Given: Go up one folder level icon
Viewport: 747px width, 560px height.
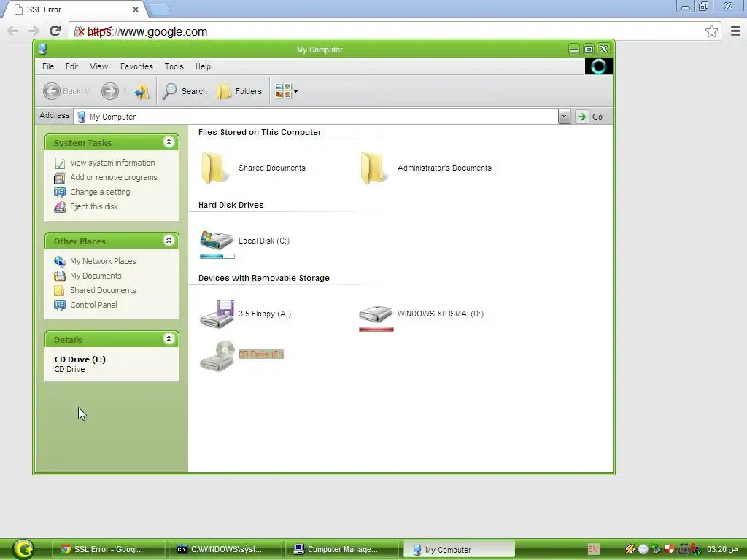Looking at the screenshot, I should point(142,91).
